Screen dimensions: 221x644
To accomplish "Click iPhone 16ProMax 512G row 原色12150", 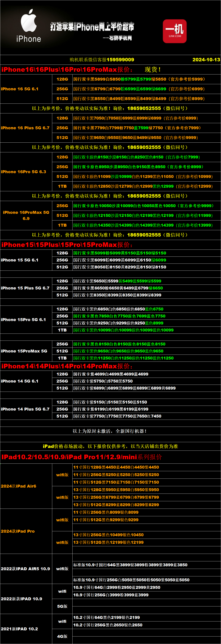I will 147,216.
